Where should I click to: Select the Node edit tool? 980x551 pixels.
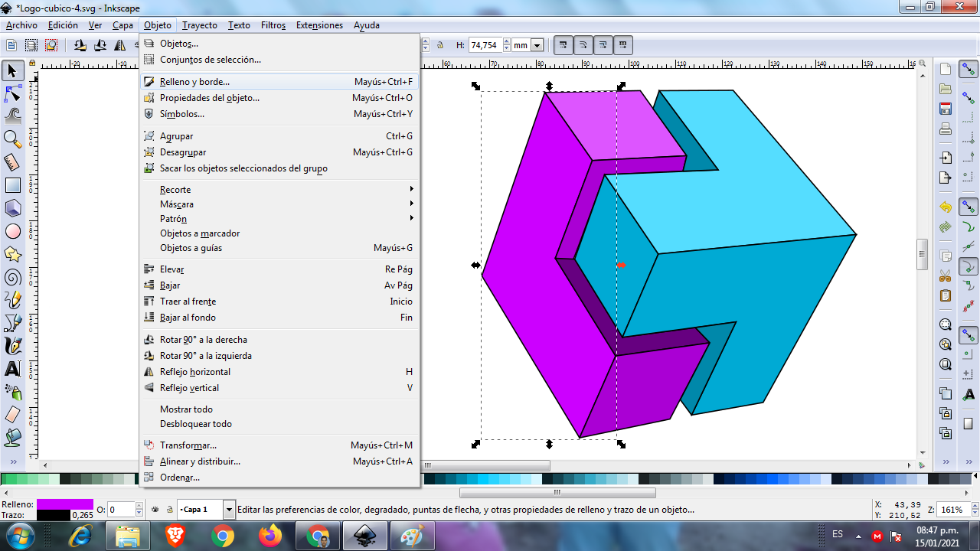(12, 93)
